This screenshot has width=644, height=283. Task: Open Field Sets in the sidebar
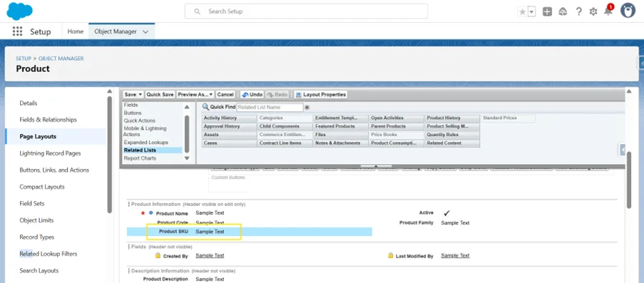tap(32, 204)
